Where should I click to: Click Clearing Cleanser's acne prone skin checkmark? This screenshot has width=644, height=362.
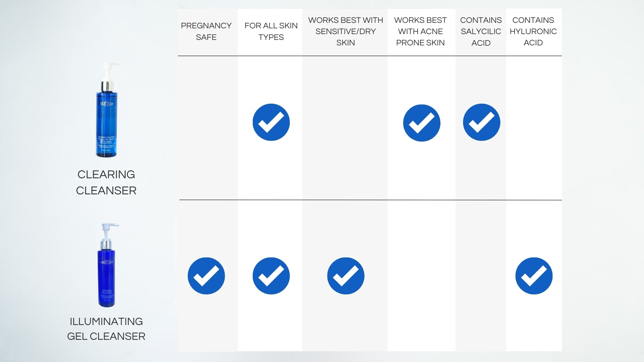point(421,123)
